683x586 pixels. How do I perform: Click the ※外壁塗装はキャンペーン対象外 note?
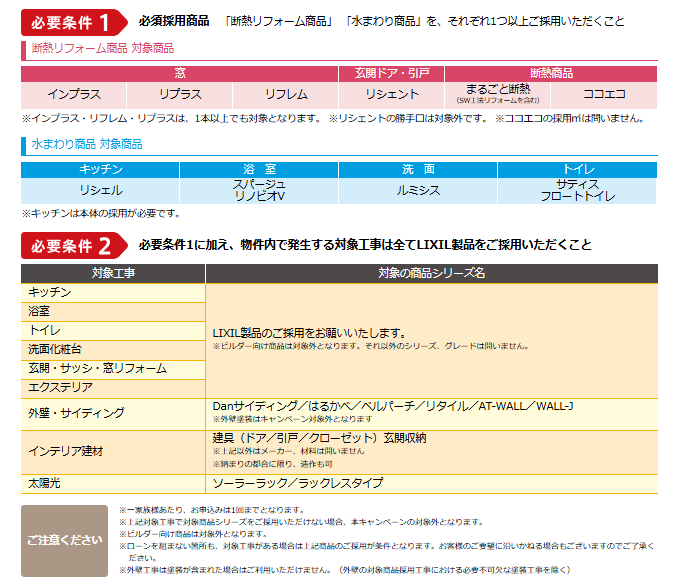coord(293,419)
